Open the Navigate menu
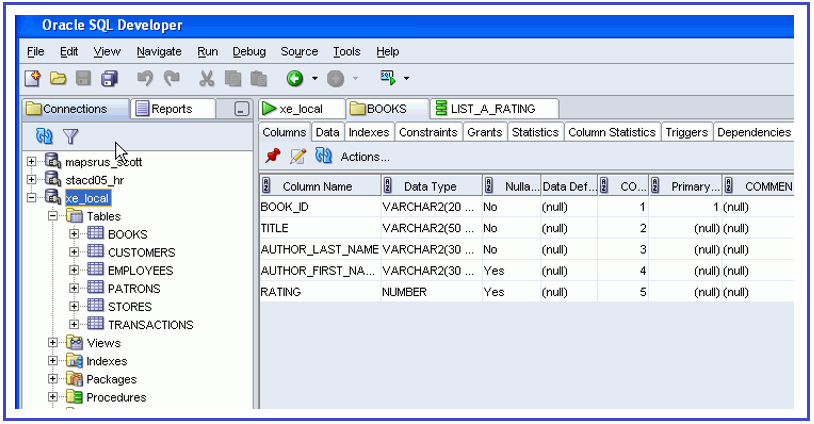 pyautogui.click(x=159, y=51)
